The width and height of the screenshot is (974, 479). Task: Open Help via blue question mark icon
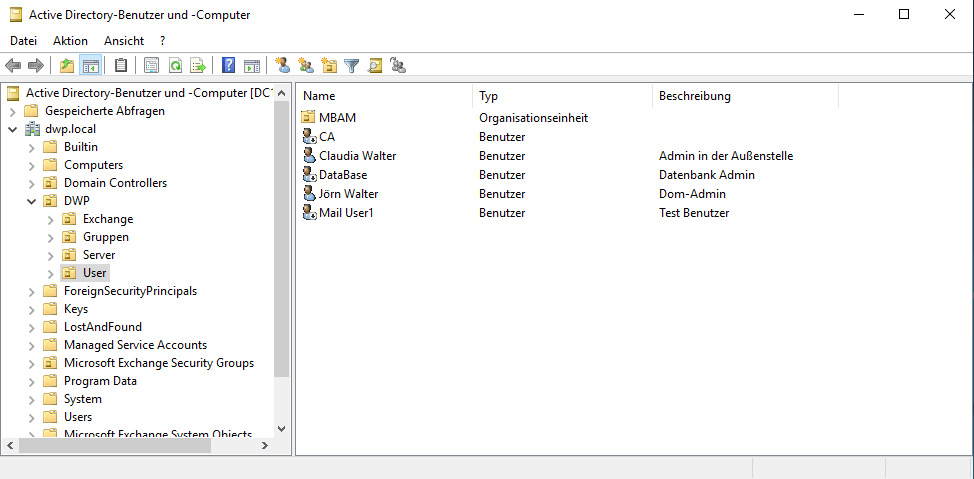click(229, 66)
